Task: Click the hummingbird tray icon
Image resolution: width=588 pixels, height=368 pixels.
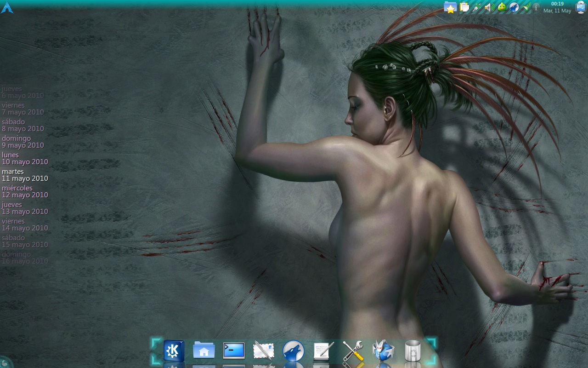Action: (x=526, y=7)
